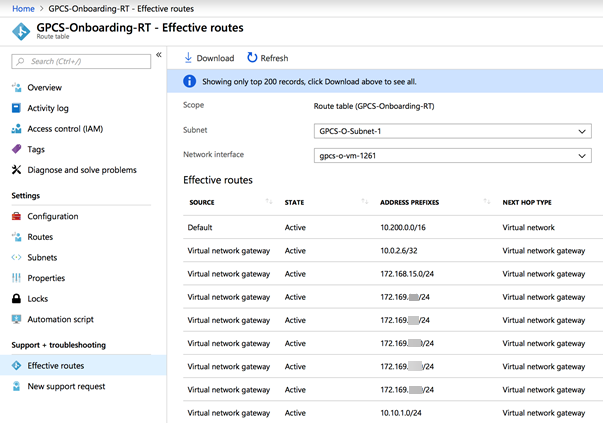Go to Locks settings
The width and height of the screenshot is (603, 423).
click(x=38, y=299)
